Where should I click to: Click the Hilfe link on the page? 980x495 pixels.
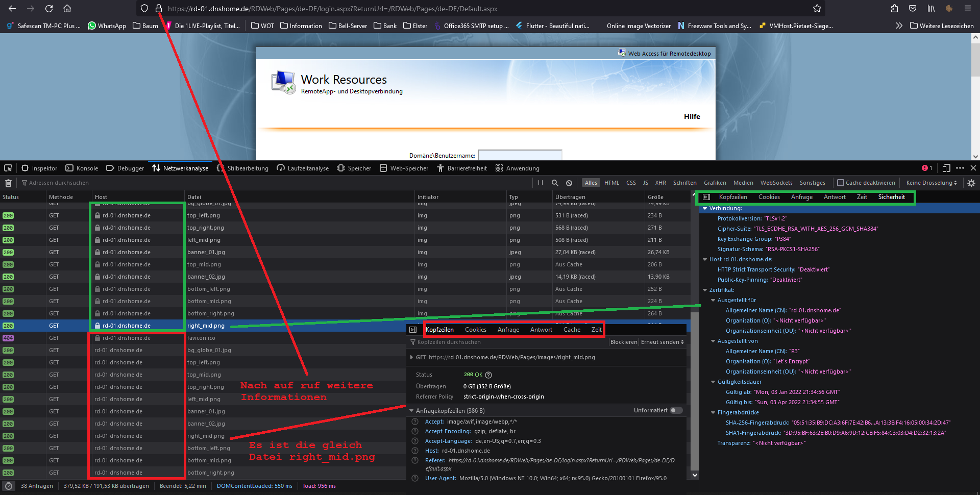pyautogui.click(x=692, y=116)
